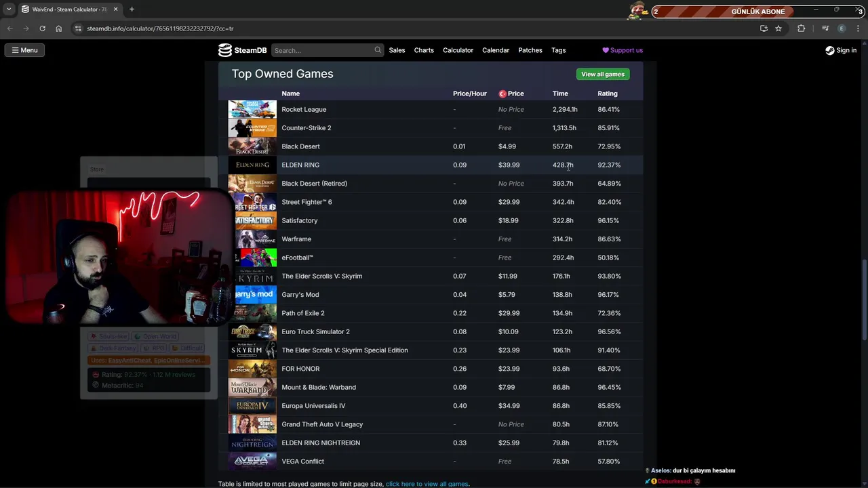Open the media control icon in toolbar

click(x=825, y=28)
